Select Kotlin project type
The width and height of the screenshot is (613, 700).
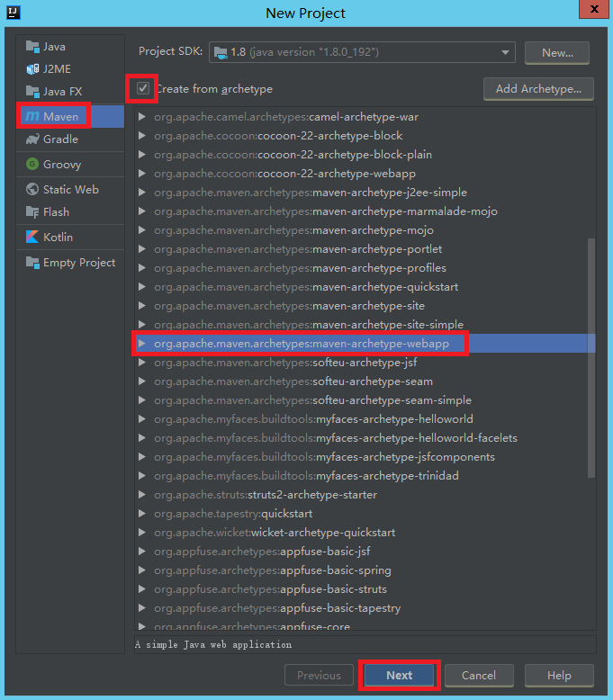(x=70, y=237)
